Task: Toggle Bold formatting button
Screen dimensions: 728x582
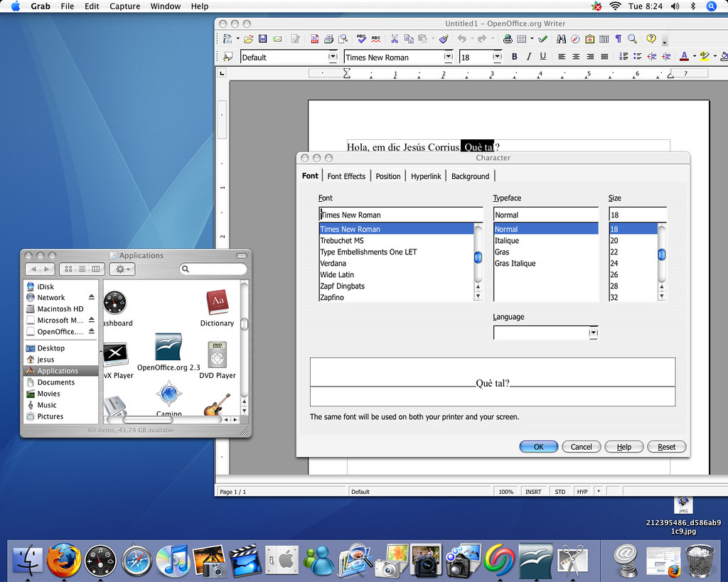Action: [x=515, y=57]
